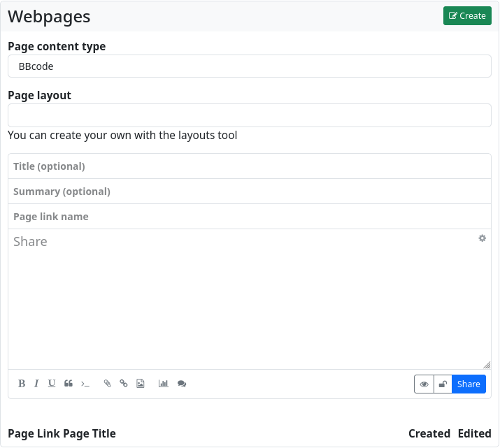Apply italic formatting with the I icon
The width and height of the screenshot is (500, 448).
[36, 384]
